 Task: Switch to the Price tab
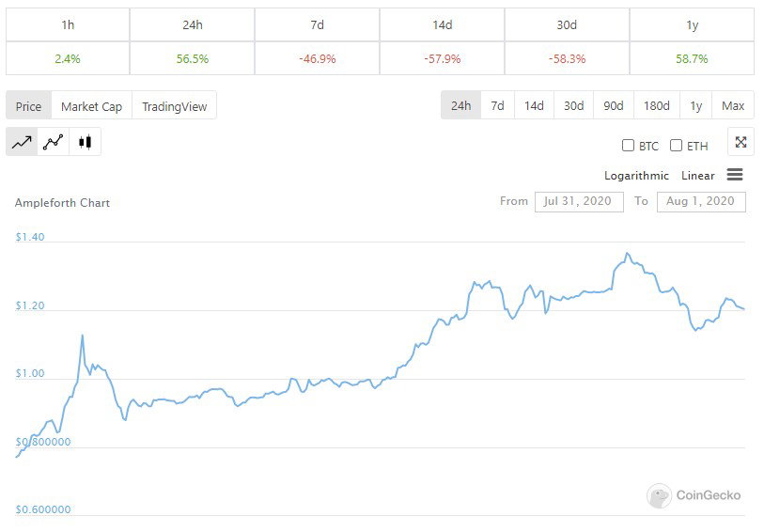[29, 106]
